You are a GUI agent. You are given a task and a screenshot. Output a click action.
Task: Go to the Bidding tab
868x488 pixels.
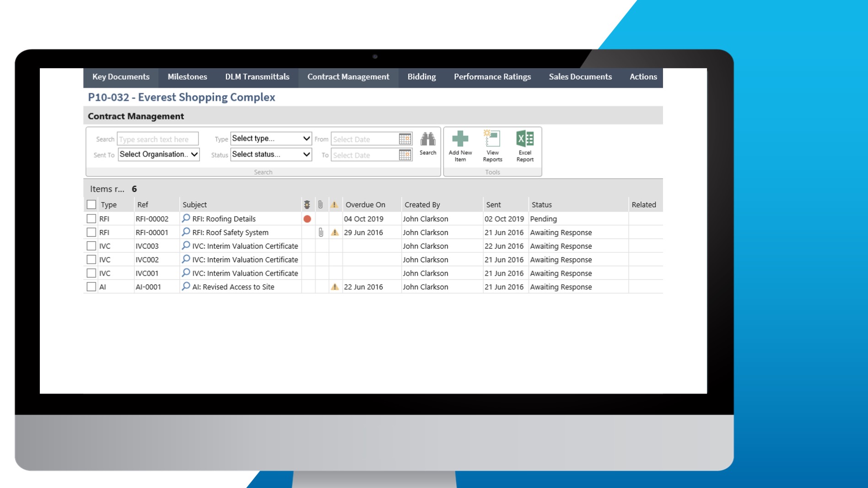coord(421,77)
